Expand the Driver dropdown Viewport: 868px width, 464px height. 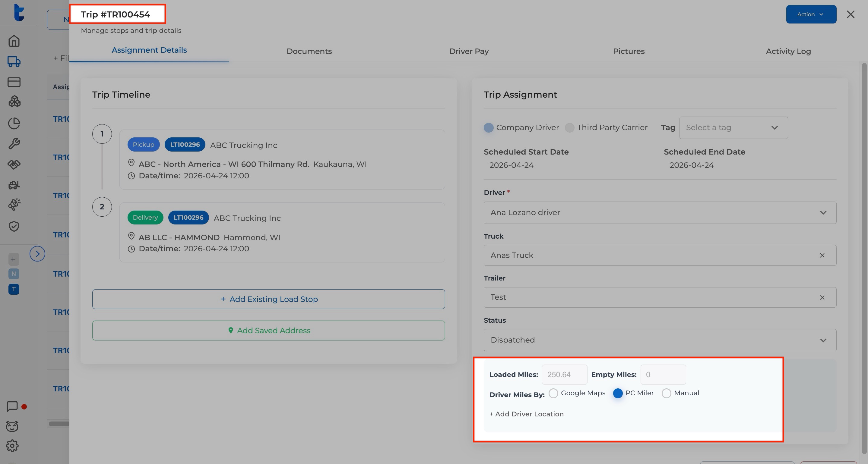coord(659,213)
